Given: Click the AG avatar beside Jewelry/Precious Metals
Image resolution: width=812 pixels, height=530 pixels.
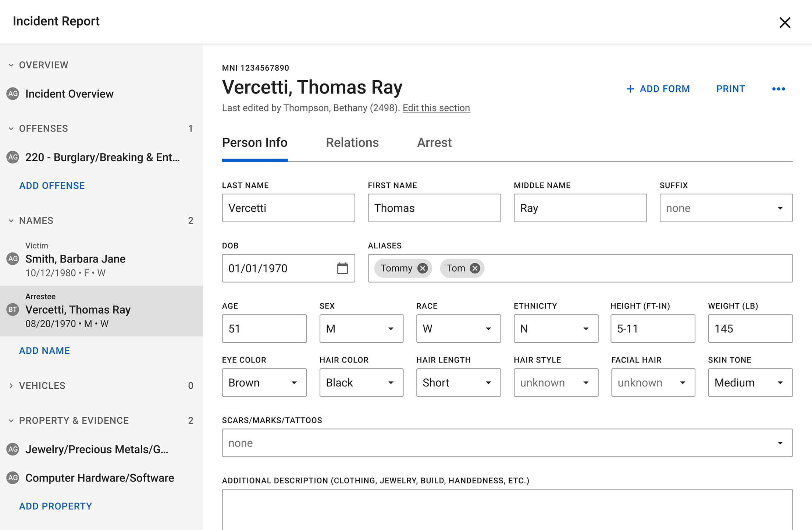Looking at the screenshot, I should coord(13,449).
